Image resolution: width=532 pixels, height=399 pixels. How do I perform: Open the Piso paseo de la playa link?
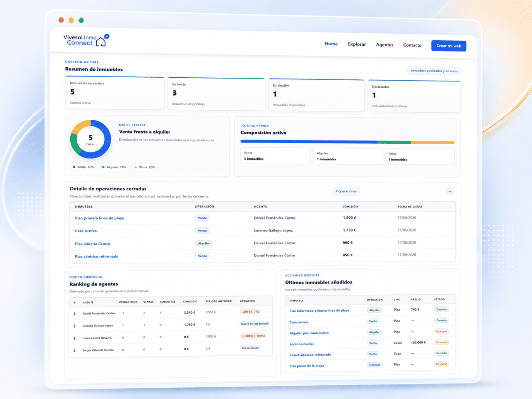306,366
